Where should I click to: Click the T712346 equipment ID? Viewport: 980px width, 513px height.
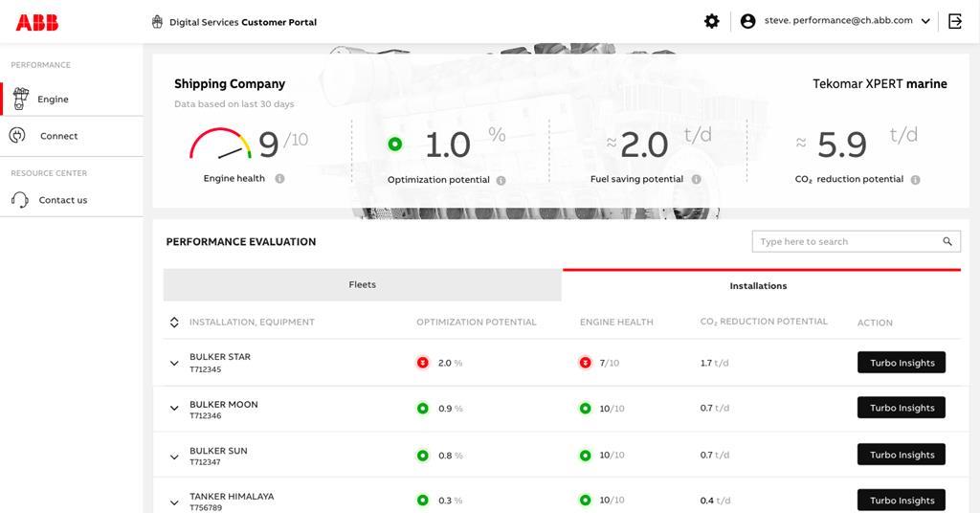pos(206,415)
